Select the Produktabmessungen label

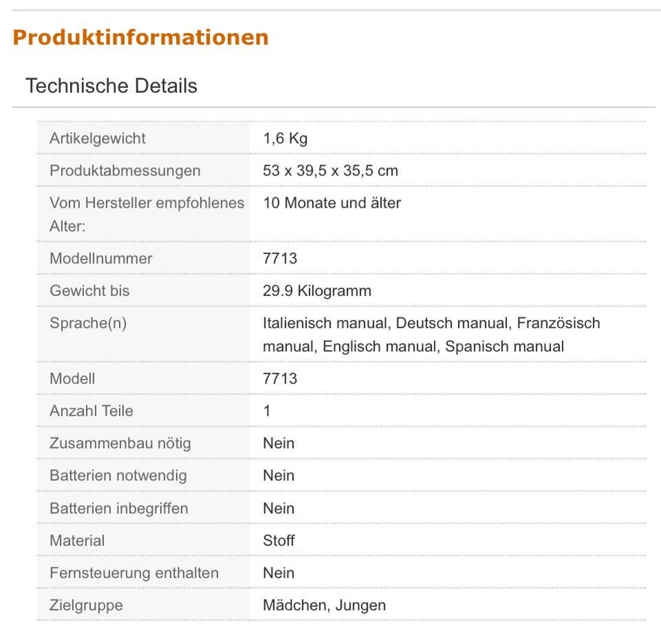coord(125,171)
